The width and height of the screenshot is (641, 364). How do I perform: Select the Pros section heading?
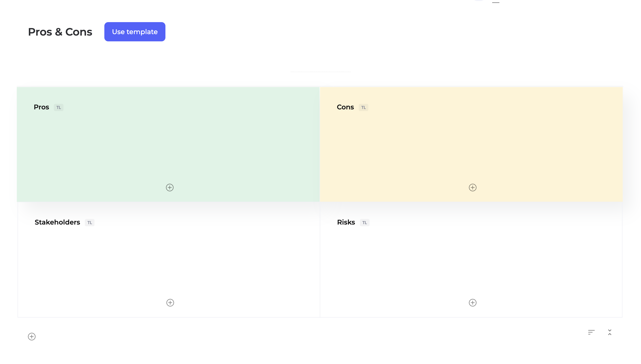click(x=42, y=107)
